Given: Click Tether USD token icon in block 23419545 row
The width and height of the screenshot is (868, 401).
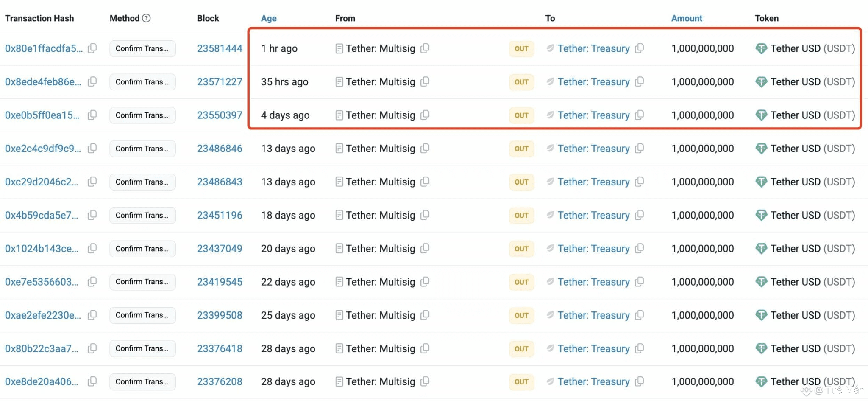Looking at the screenshot, I should pos(761,282).
